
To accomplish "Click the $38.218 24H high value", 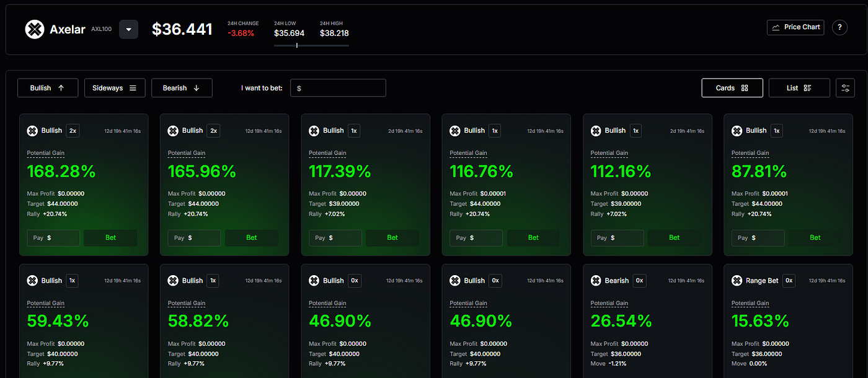I will [334, 33].
